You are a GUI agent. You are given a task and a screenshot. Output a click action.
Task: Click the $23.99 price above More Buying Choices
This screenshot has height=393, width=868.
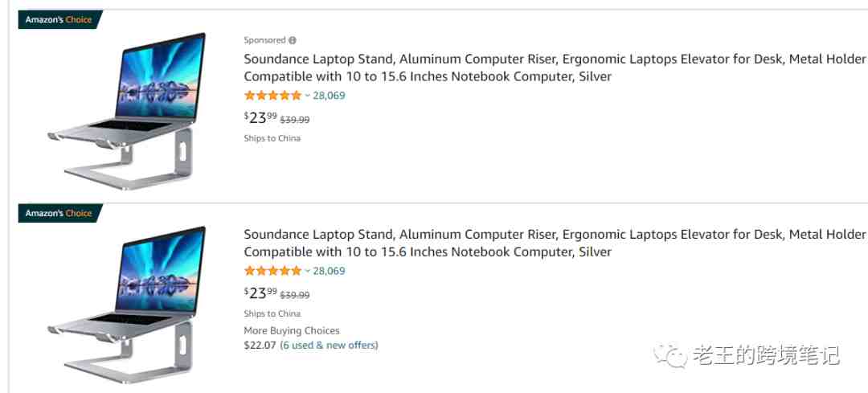tap(260, 293)
